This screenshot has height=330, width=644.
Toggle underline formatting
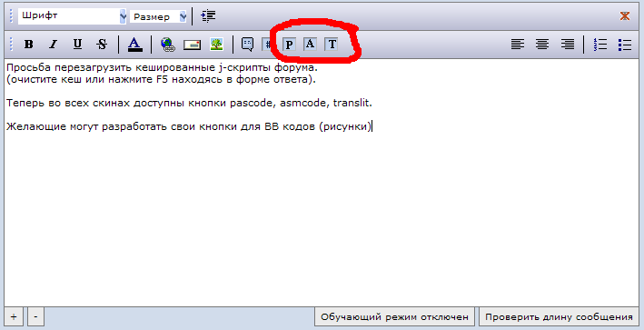(77, 44)
